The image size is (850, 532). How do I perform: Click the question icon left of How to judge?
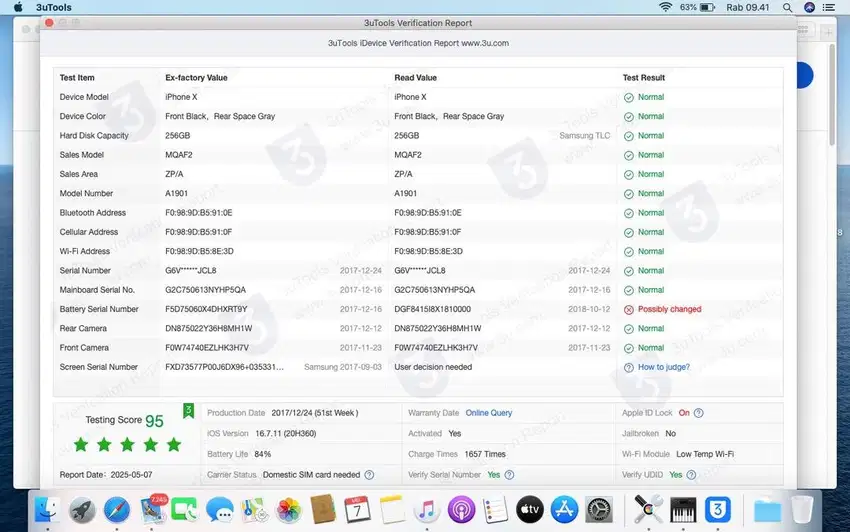pyautogui.click(x=629, y=368)
